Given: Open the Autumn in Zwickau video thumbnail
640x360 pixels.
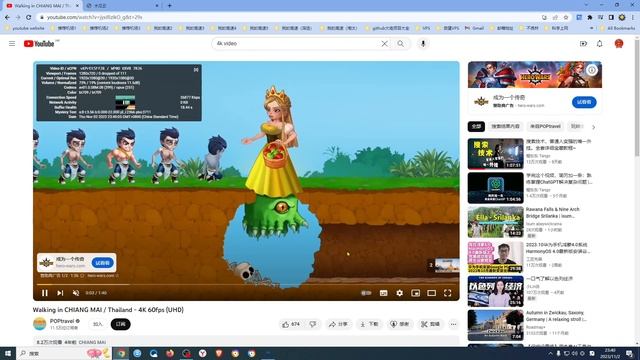Looking at the screenshot, I should 496,325.
